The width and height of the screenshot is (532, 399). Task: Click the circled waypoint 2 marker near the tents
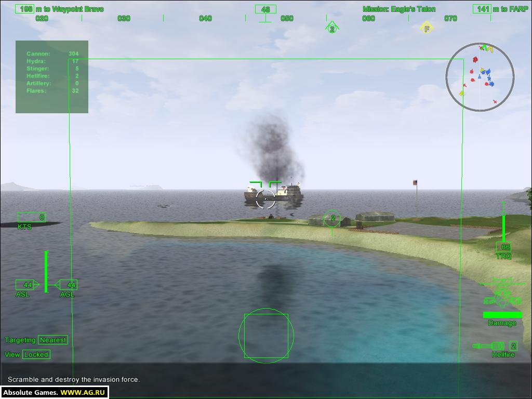[332, 219]
